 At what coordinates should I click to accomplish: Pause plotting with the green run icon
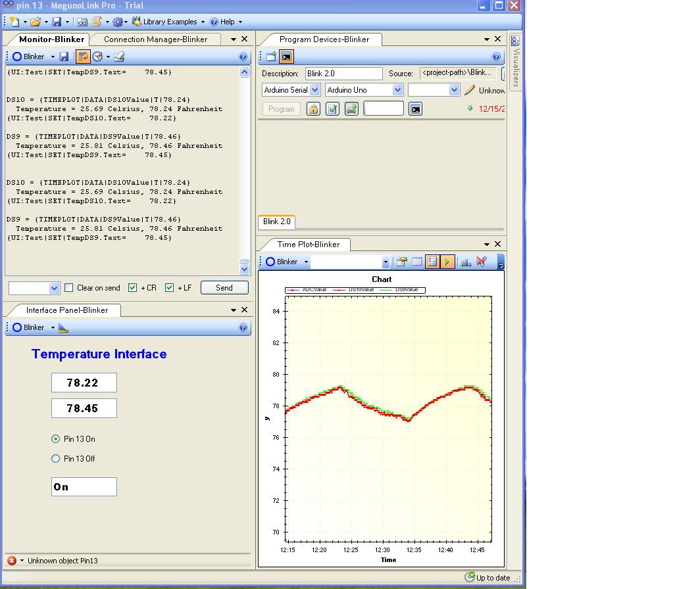click(x=447, y=262)
